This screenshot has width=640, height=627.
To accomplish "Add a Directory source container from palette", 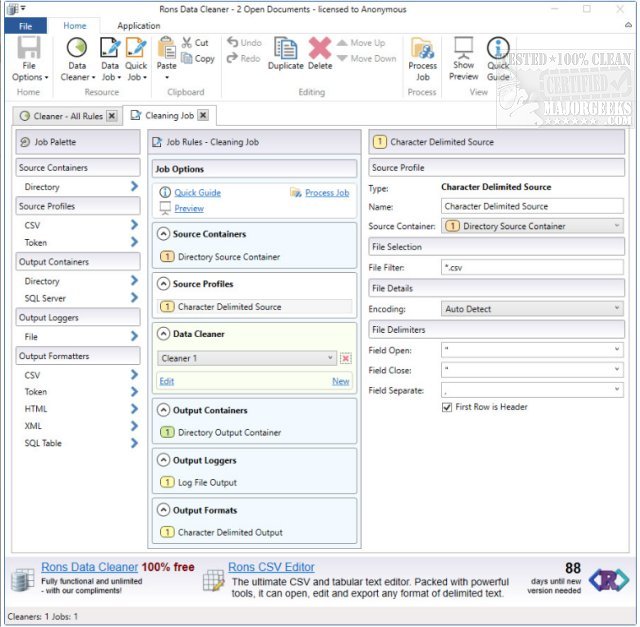I will click(x=134, y=187).
